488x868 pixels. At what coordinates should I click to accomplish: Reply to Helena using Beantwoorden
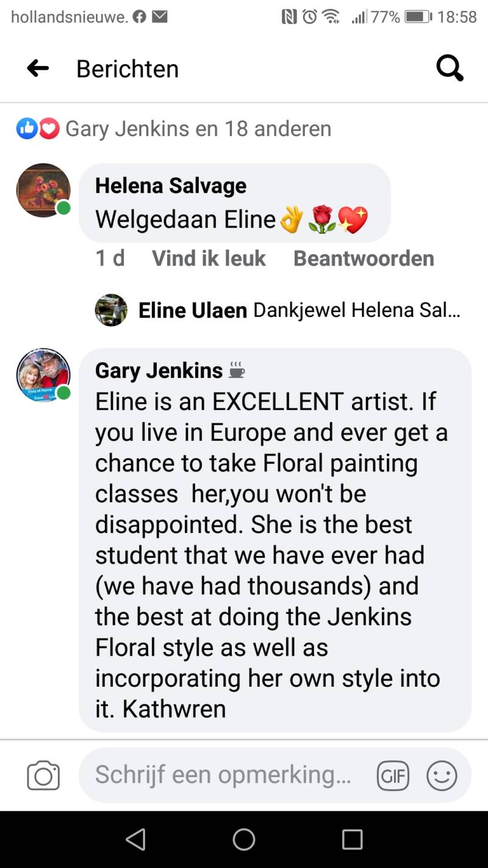(x=364, y=258)
